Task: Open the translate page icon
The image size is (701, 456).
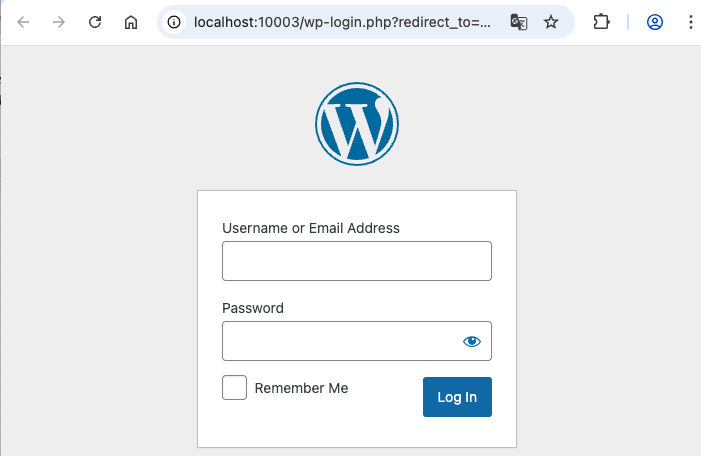Action: click(x=519, y=22)
